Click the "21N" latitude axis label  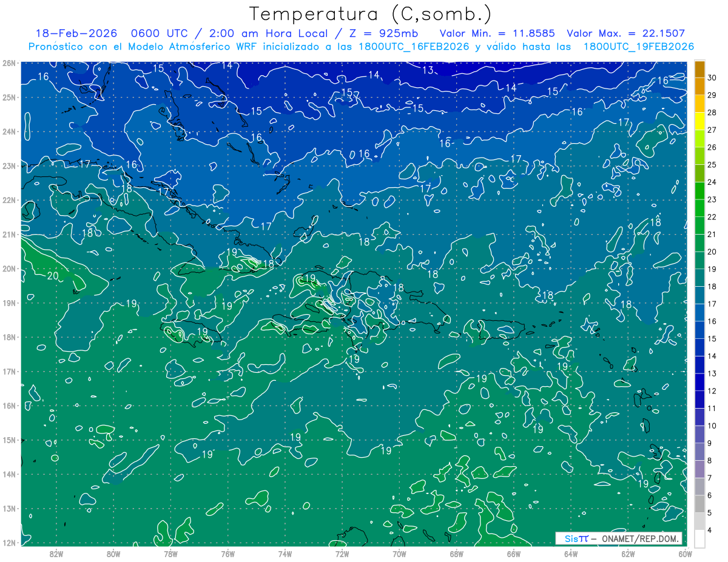click(9, 235)
